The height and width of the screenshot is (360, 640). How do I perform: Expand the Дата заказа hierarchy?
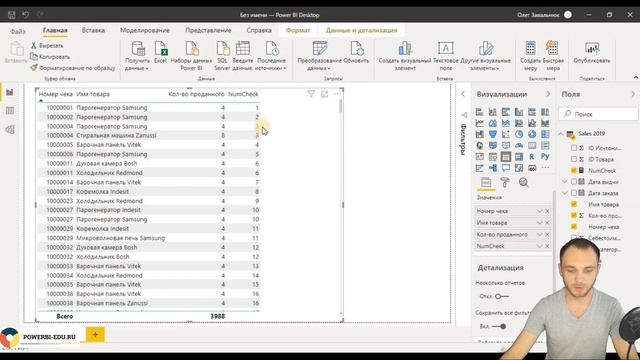pyautogui.click(x=565, y=193)
